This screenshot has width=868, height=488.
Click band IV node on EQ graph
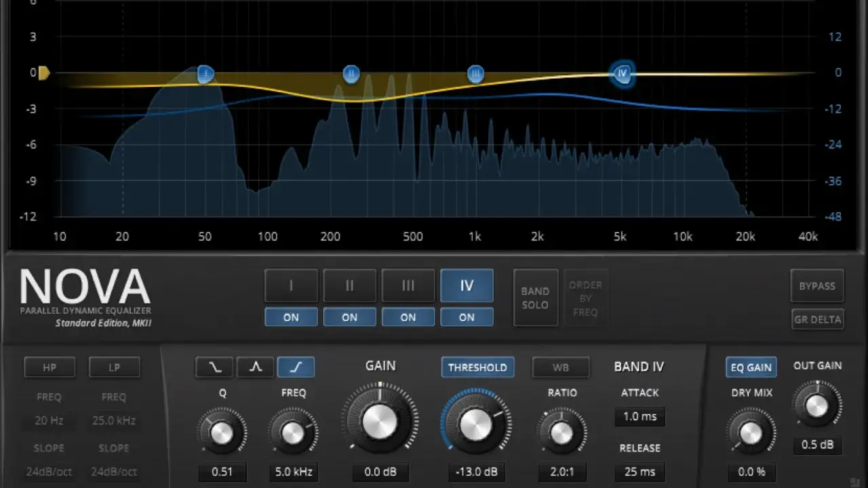(622, 74)
